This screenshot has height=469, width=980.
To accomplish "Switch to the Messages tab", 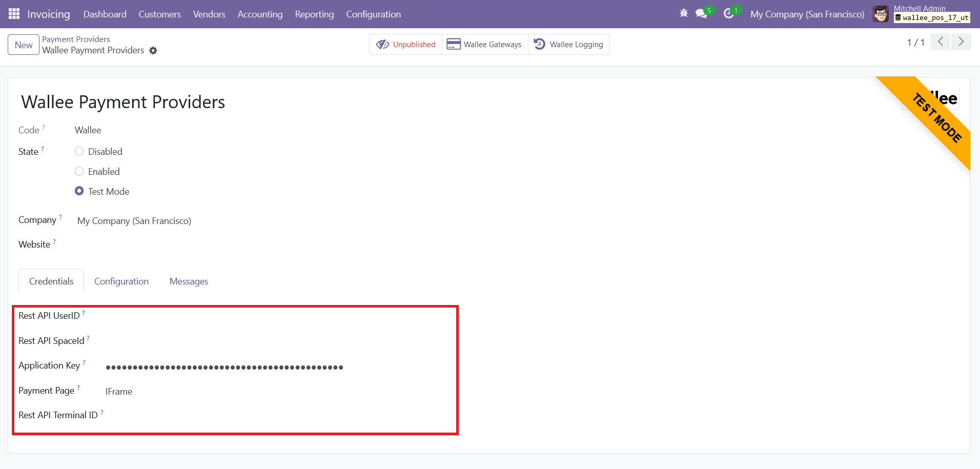I will tap(189, 281).
